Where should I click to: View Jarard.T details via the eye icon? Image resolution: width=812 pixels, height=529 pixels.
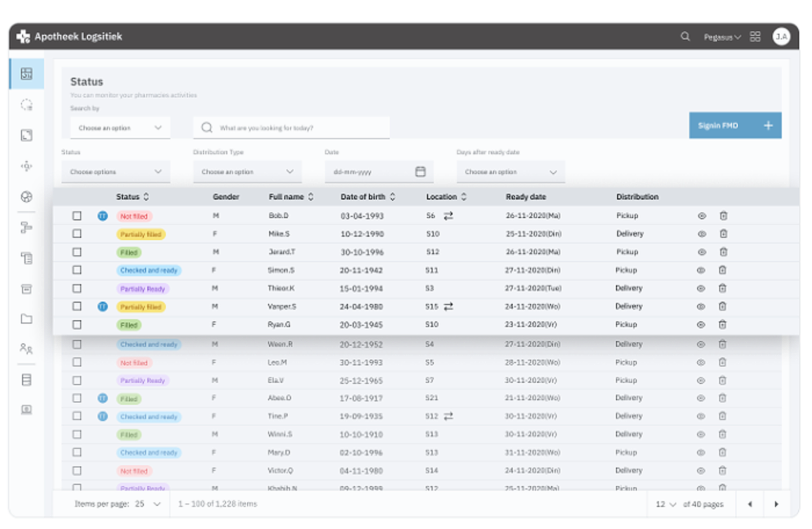click(702, 252)
